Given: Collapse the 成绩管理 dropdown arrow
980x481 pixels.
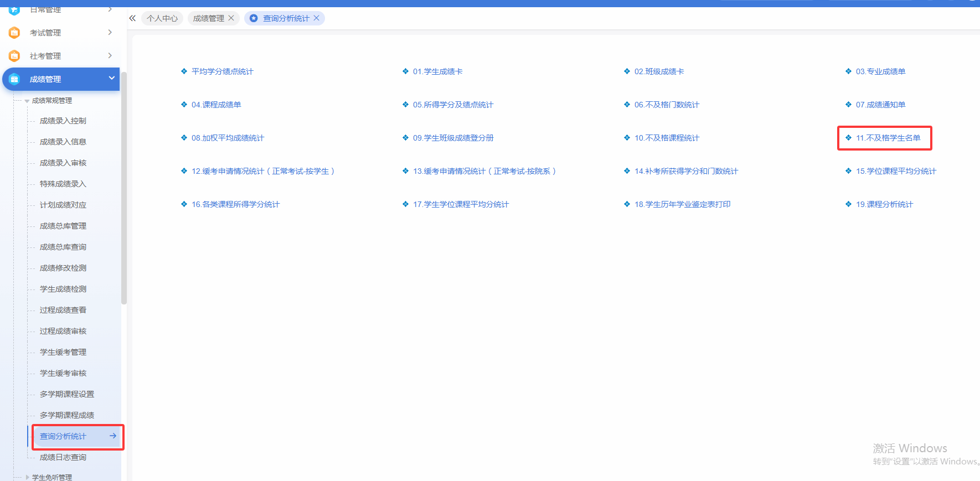Looking at the screenshot, I should point(111,79).
